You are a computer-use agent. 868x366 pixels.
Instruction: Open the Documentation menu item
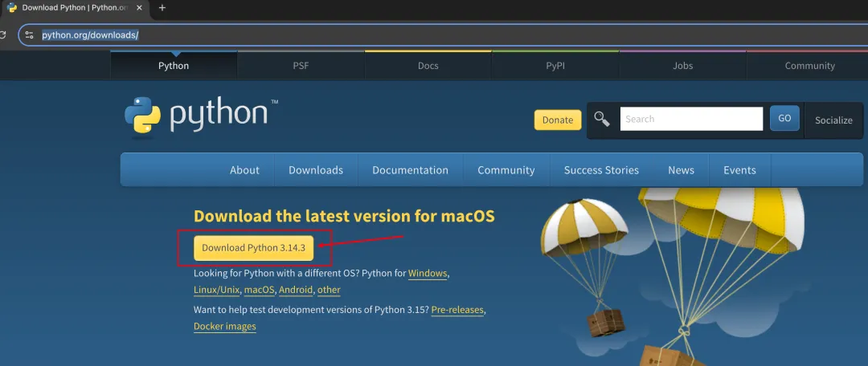click(410, 169)
